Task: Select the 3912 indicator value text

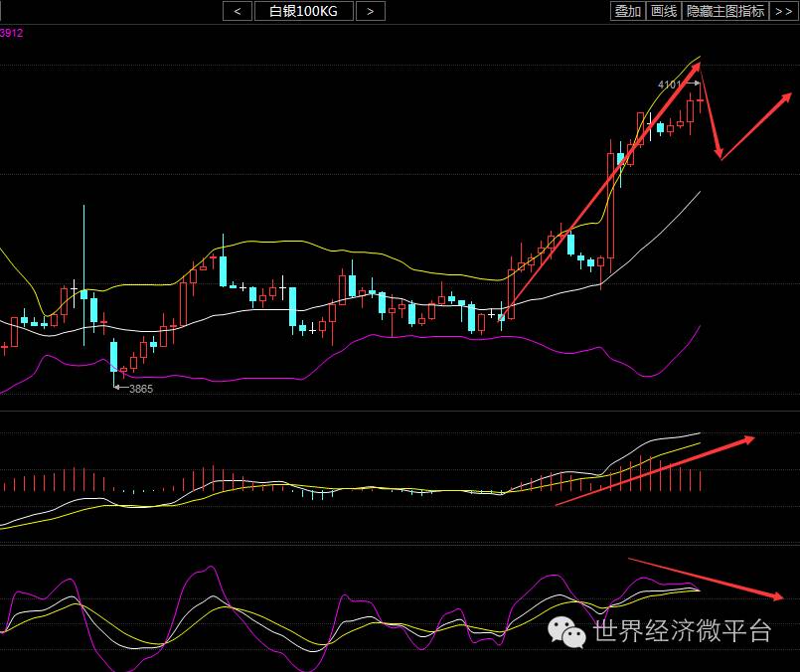Action: [x=11, y=33]
